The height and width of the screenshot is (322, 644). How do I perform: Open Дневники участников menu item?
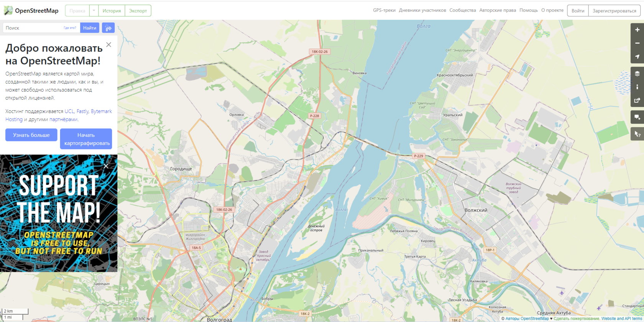click(x=422, y=10)
